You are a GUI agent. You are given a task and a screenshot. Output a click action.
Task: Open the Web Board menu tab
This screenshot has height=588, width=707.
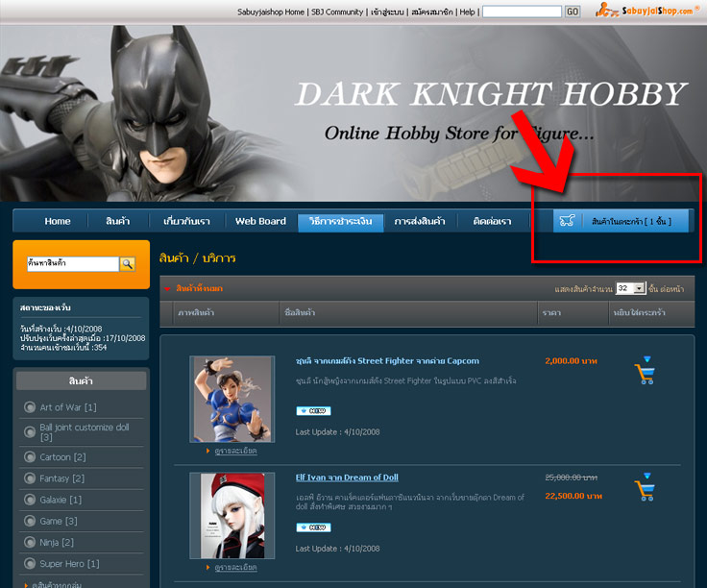coord(260,221)
